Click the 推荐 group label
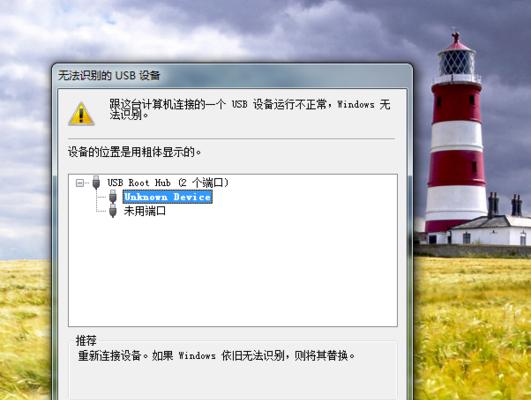This screenshot has width=531, height=400. coord(86,340)
